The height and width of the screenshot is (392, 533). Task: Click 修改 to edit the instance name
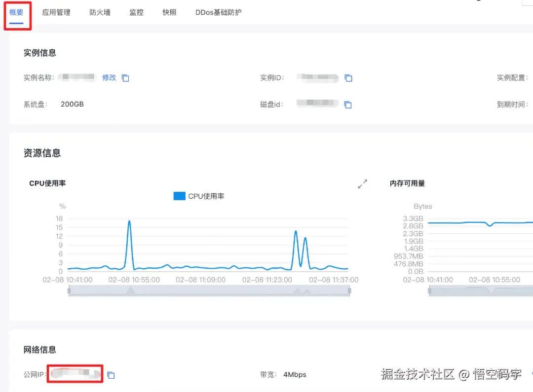[109, 77]
